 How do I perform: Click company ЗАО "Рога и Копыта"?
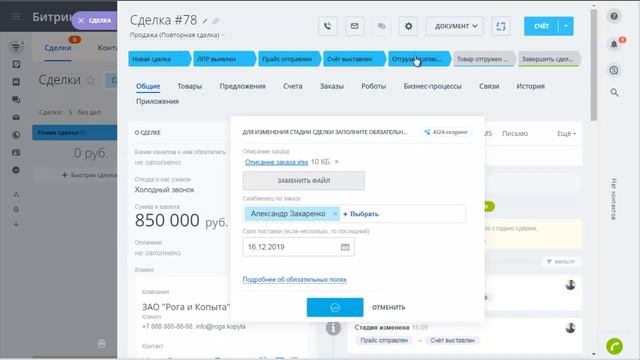[186, 307]
